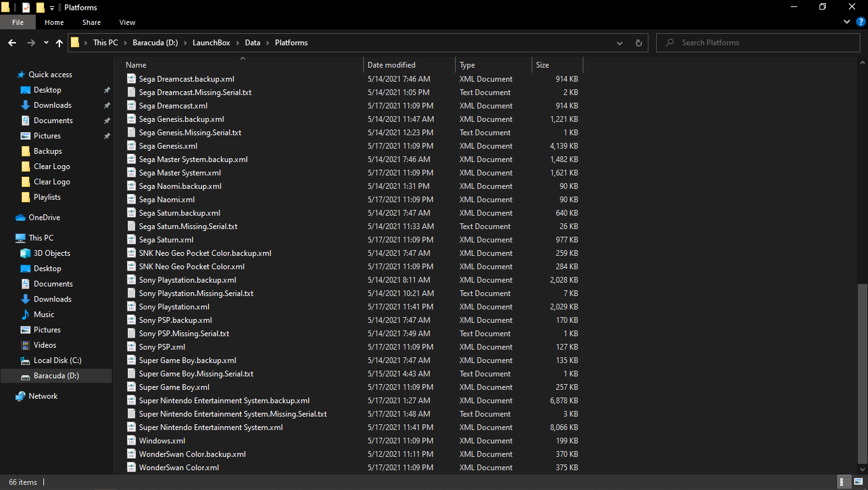Select file icon of SNK Neo Geo Pocket Color.xml
This screenshot has height=490, width=868.
tap(131, 267)
